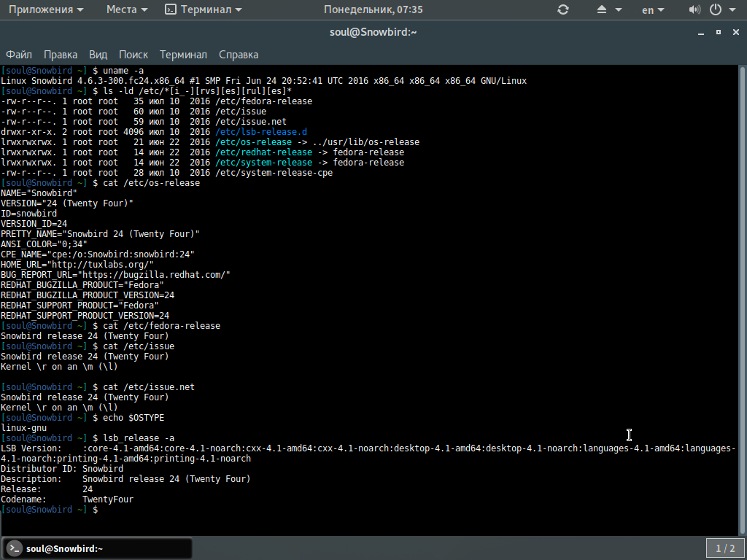
Task: Open the Места menu in top panel
Action: click(x=127, y=9)
